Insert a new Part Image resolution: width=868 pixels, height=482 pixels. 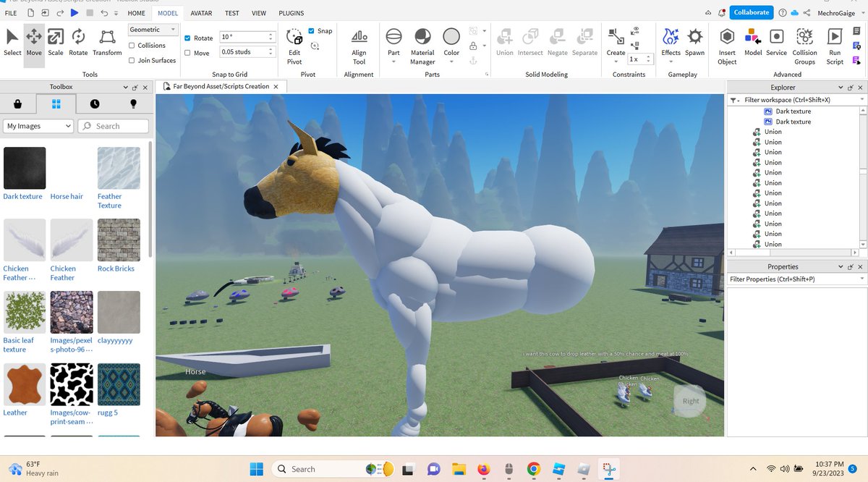pyautogui.click(x=393, y=37)
